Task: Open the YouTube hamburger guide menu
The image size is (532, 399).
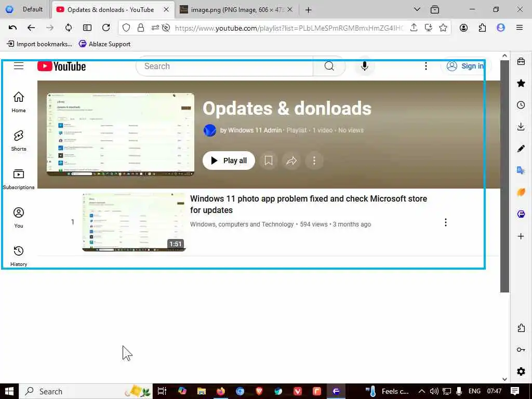Action: pyautogui.click(x=19, y=66)
